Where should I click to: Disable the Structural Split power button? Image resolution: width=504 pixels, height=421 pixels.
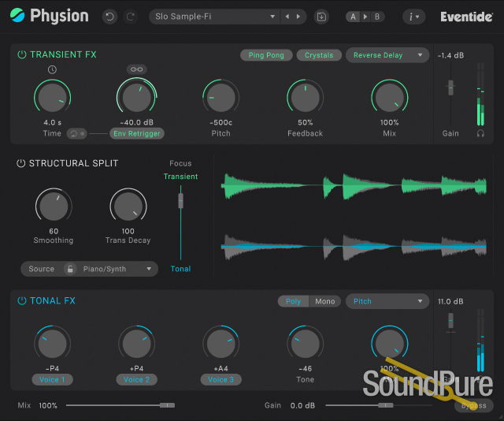21,163
